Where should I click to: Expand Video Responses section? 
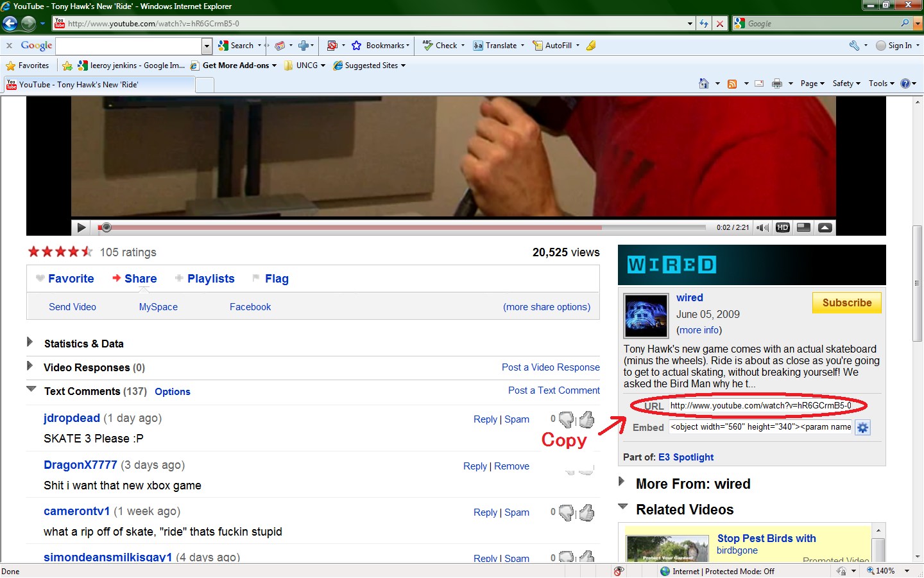(x=30, y=366)
